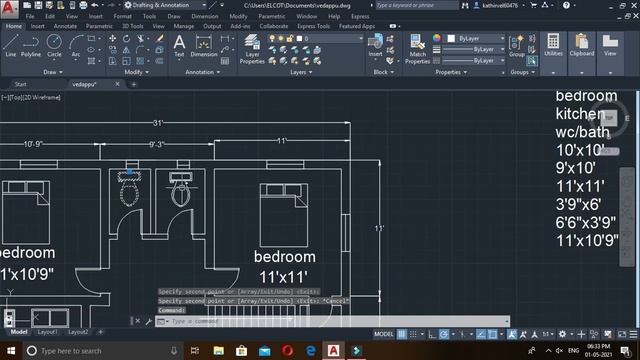
Task: Click the keyword search box
Action: (x=416, y=5)
